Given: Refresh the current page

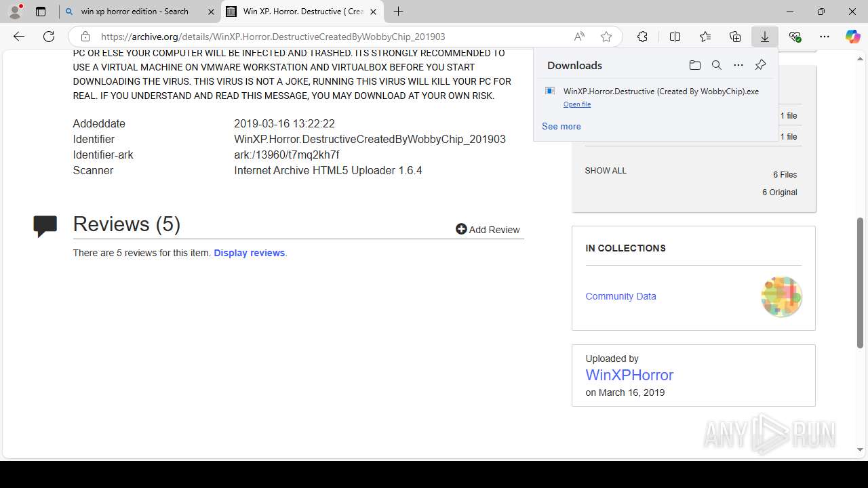Looking at the screenshot, I should click(x=49, y=37).
